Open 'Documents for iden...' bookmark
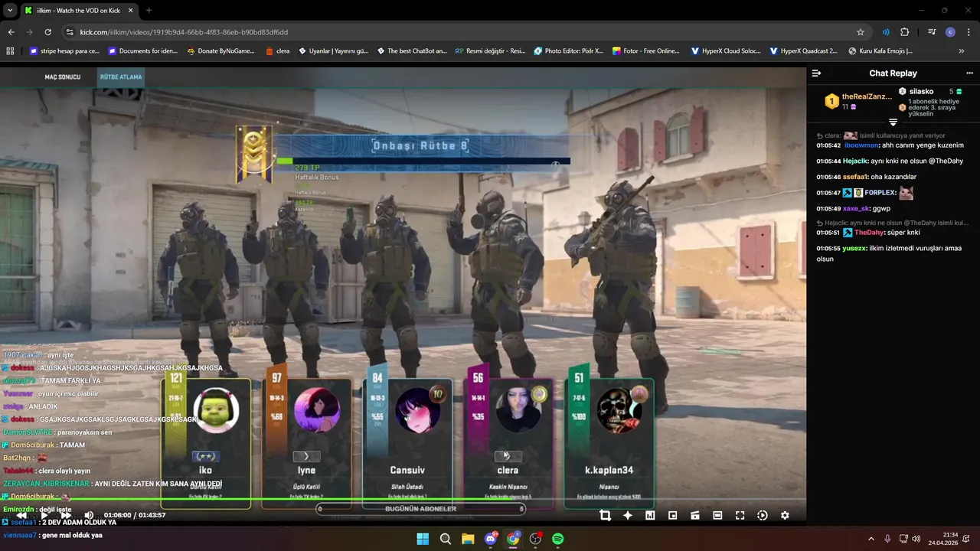Image resolution: width=980 pixels, height=551 pixels. tap(143, 51)
